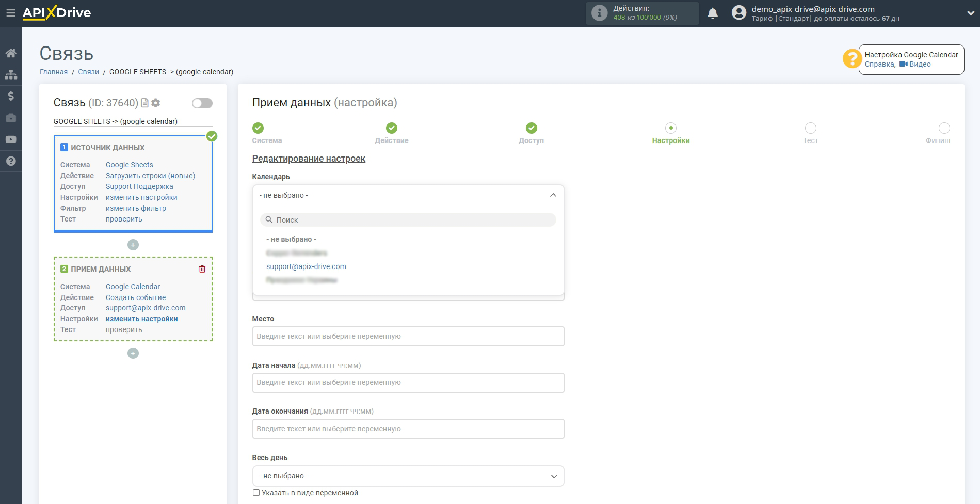Open the Главная breadcrumb link

click(54, 72)
